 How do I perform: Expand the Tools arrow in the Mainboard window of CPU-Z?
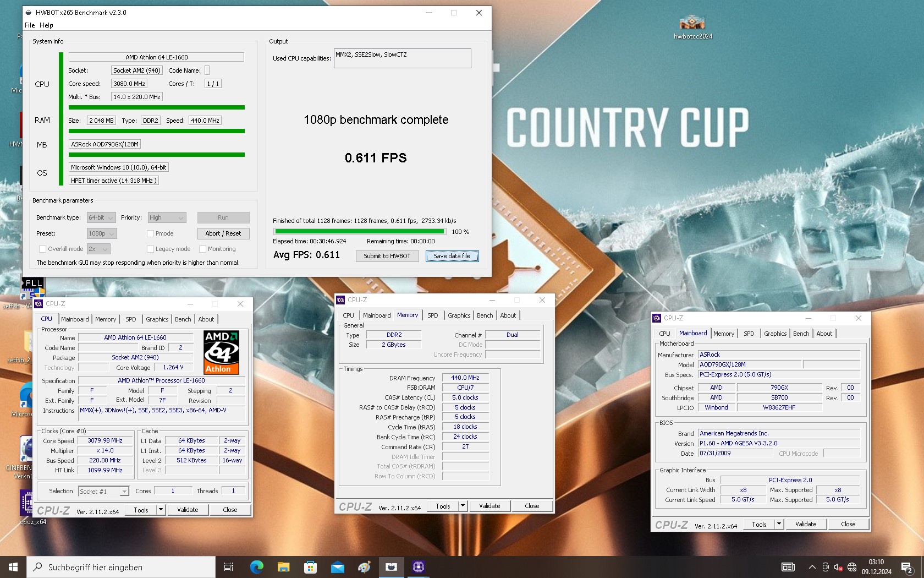click(x=779, y=524)
